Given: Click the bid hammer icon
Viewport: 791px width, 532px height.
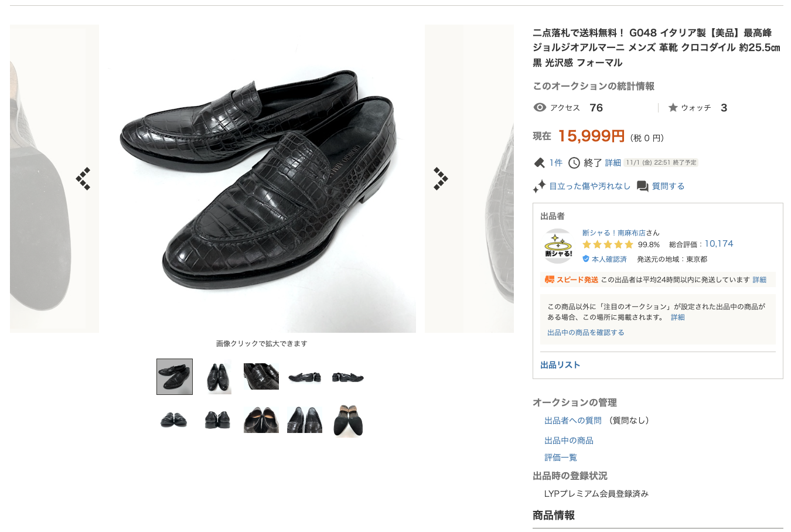Looking at the screenshot, I should click(540, 163).
